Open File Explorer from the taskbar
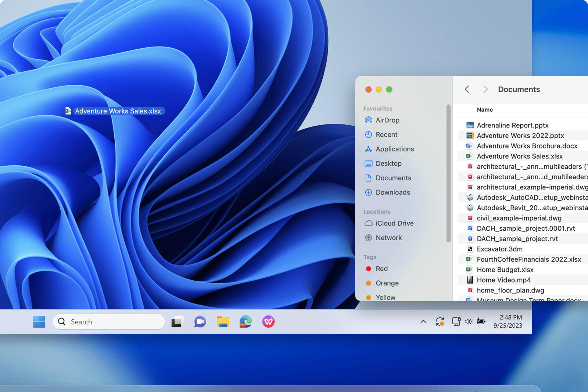Viewport: 588px width, 392px height. click(223, 322)
